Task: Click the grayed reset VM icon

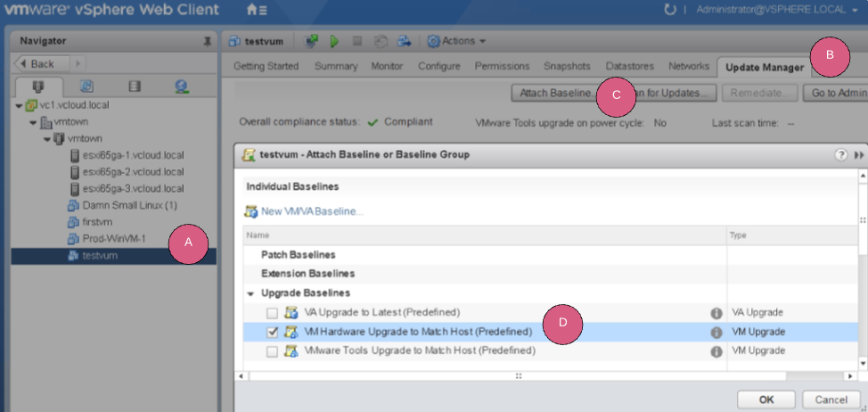Action: [381, 41]
